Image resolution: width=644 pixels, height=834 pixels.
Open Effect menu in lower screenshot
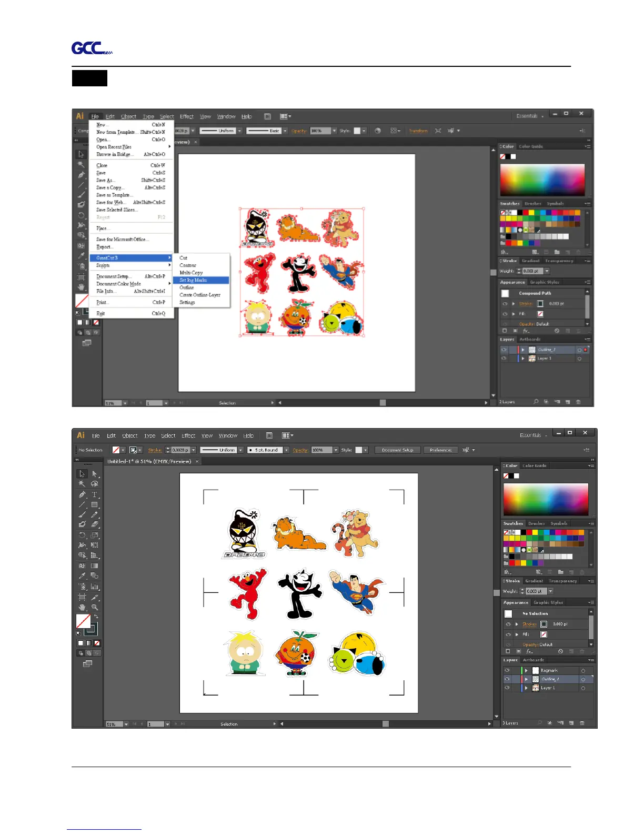point(188,436)
